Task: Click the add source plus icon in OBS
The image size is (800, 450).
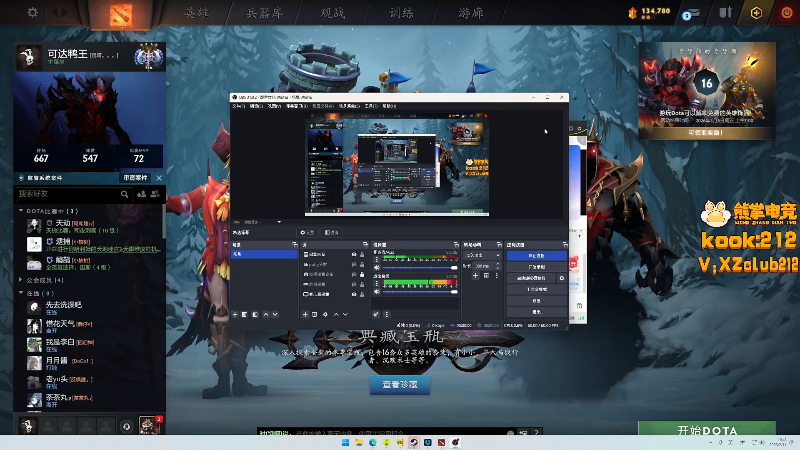Action: click(x=305, y=314)
